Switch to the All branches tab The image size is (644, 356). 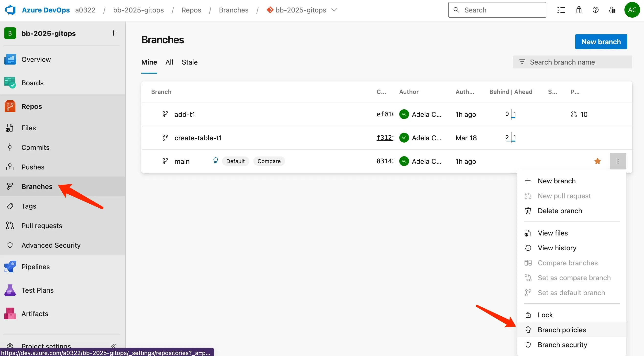click(169, 62)
